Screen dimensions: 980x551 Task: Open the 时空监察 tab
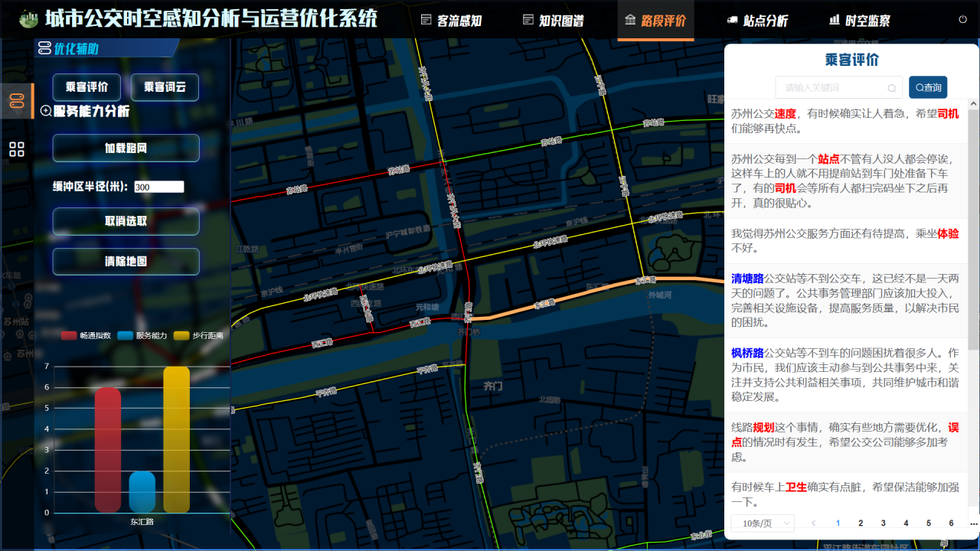click(x=860, y=21)
